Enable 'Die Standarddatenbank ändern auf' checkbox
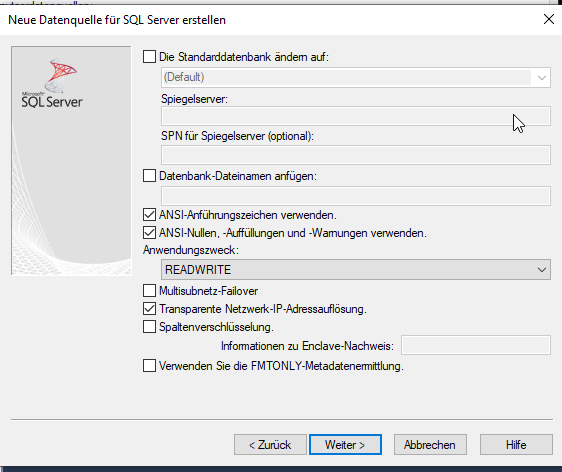This screenshot has height=472, width=562. 149,57
